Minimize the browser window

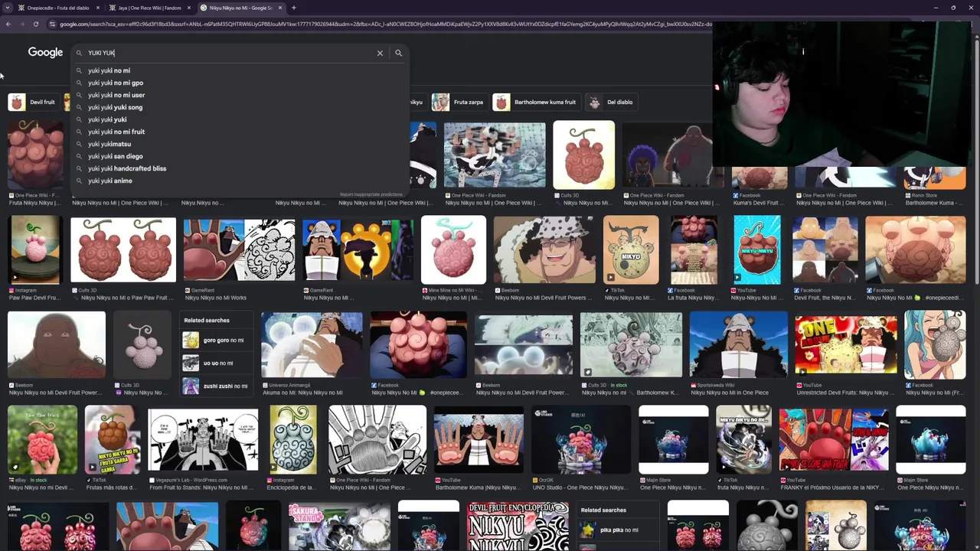point(936,8)
